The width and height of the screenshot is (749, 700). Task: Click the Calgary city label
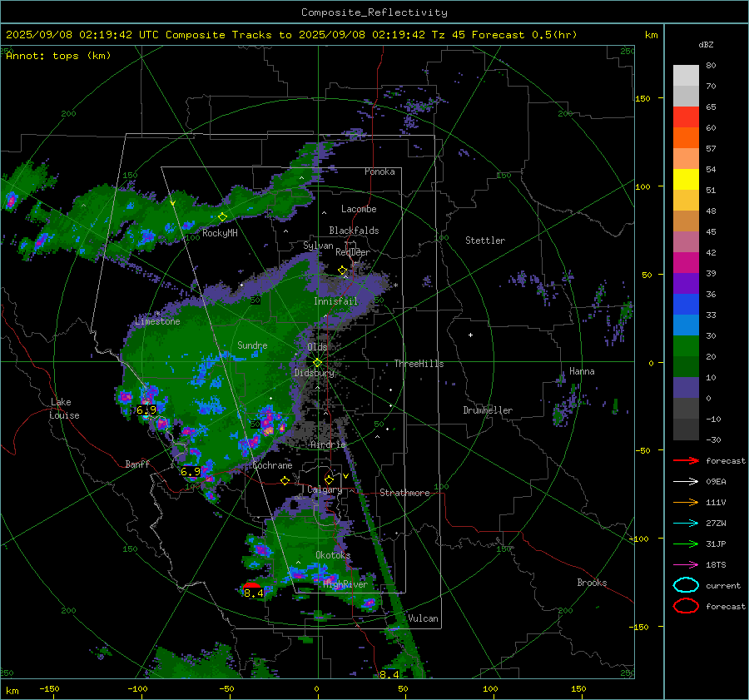(x=325, y=489)
